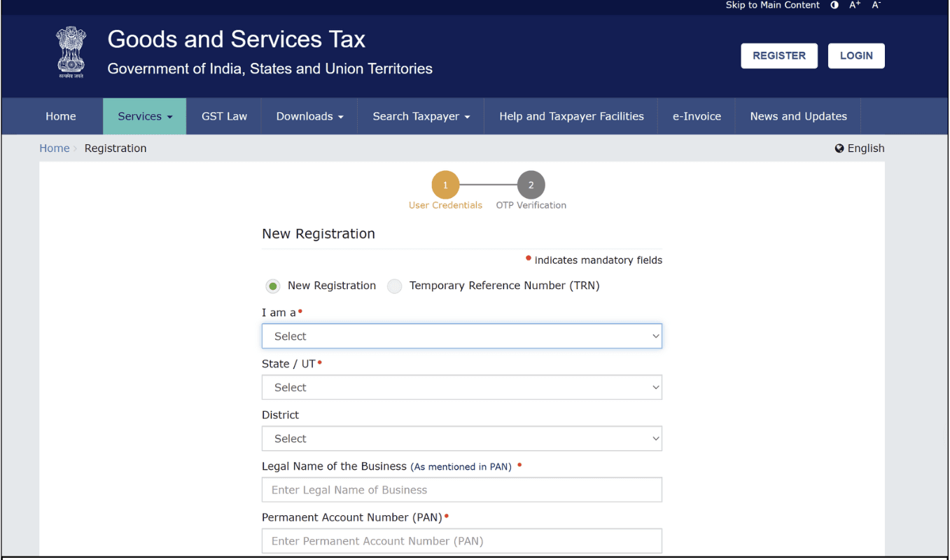Click the Government of India emblem logo
Screen dimensions: 950x560
click(x=70, y=52)
